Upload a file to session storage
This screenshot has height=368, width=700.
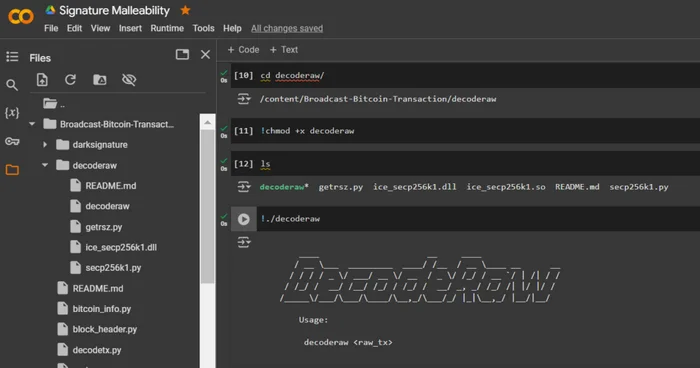click(42, 79)
